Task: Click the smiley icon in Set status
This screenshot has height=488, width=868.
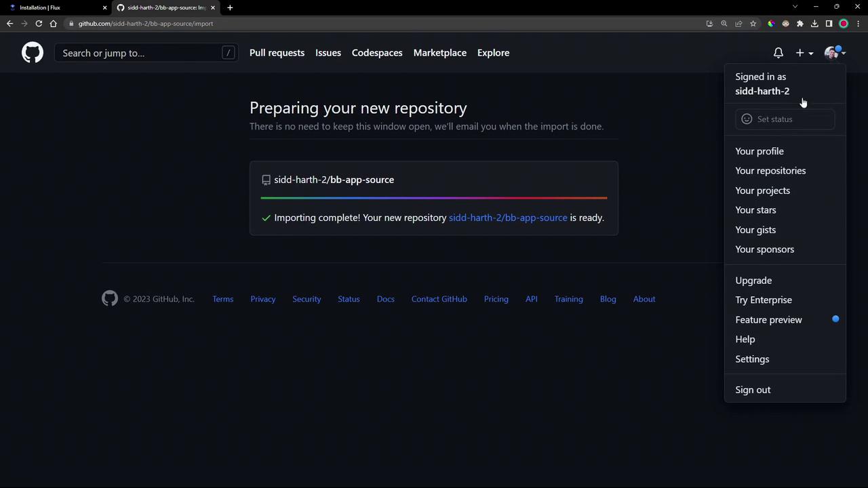Action: tap(747, 119)
